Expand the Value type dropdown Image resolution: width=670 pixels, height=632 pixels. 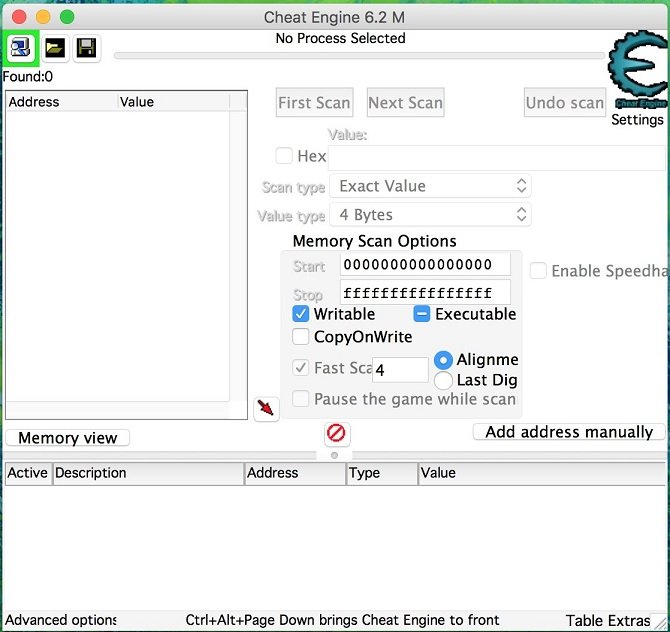[x=430, y=215]
